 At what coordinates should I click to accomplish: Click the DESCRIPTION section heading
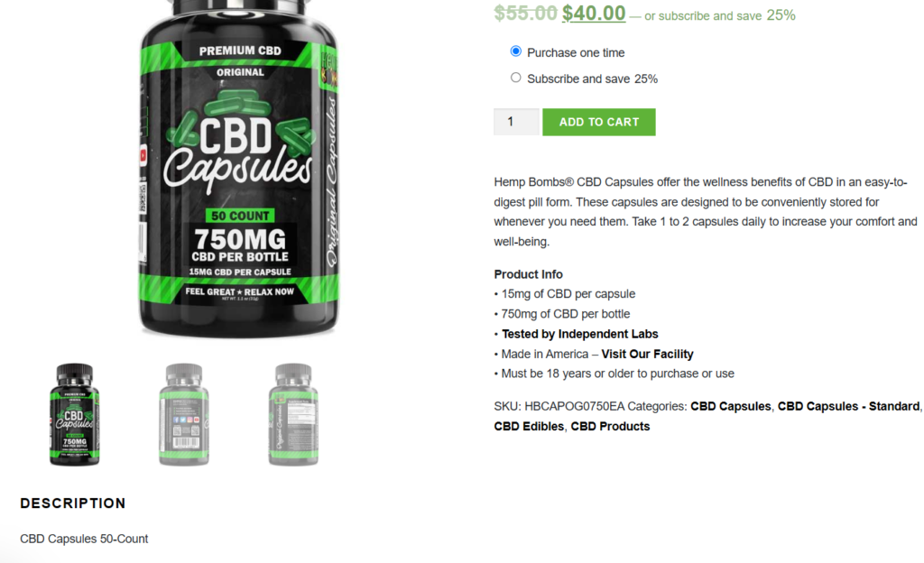click(x=73, y=503)
